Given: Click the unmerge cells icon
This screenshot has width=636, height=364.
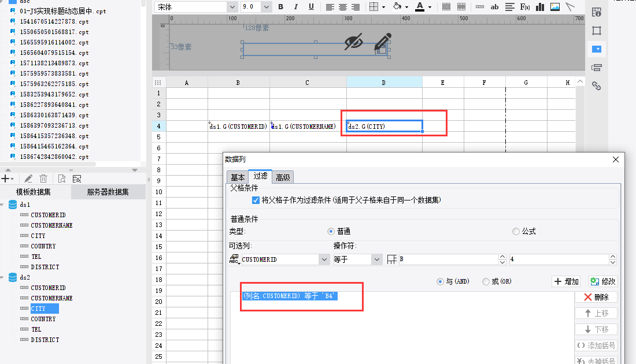Looking at the screenshot, I should (x=461, y=6).
